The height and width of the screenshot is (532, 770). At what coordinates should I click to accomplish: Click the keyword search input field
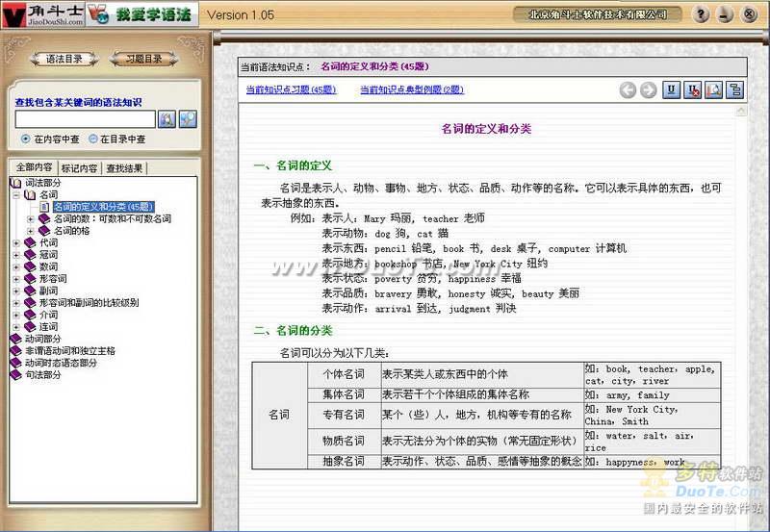coord(85,118)
